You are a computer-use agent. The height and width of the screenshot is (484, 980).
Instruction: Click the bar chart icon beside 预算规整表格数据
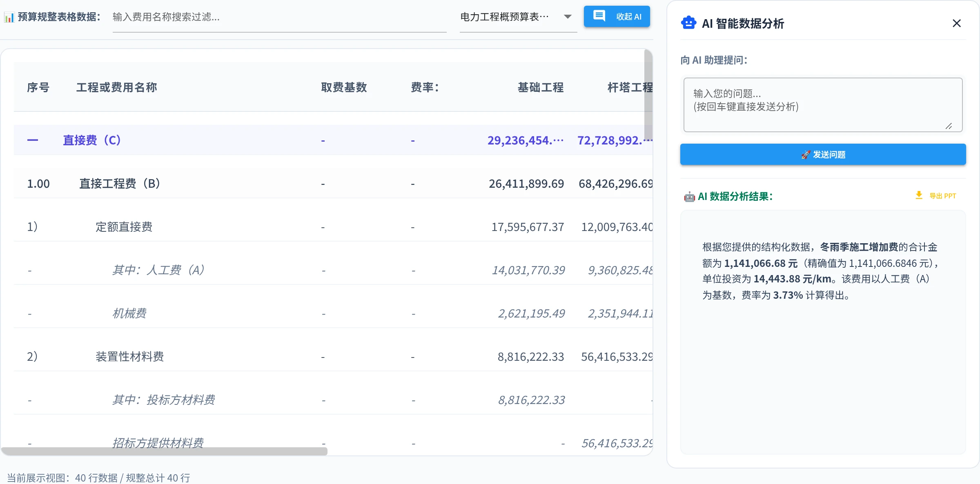(x=9, y=17)
